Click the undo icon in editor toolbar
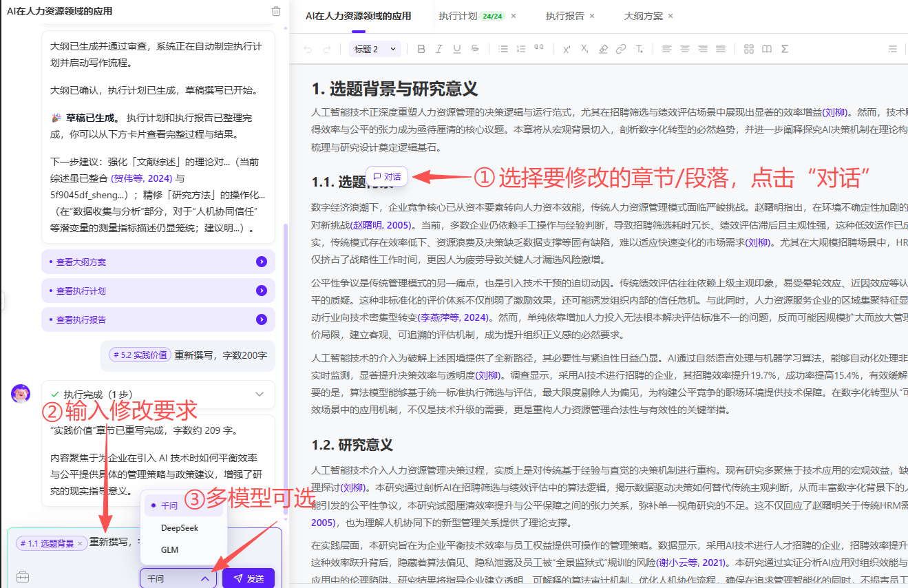The height and width of the screenshot is (588, 908). [x=308, y=49]
